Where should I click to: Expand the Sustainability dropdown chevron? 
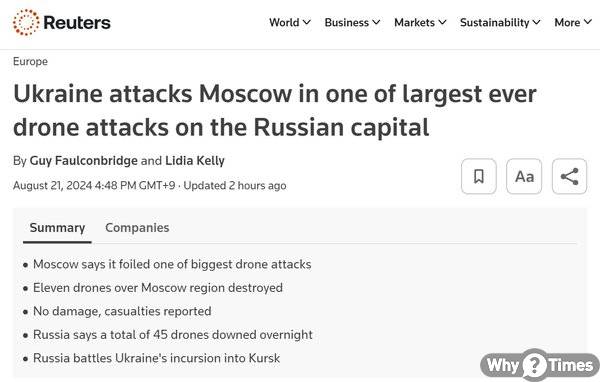point(536,23)
